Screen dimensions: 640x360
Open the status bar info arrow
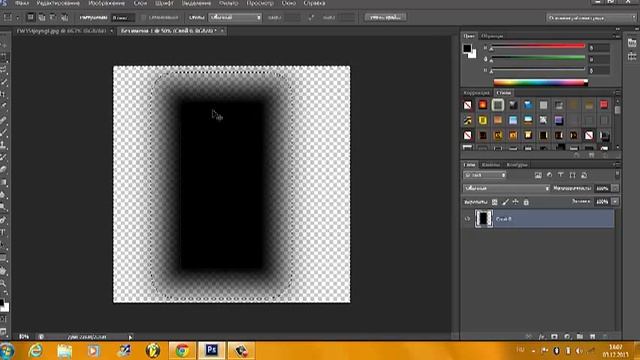tap(130, 337)
